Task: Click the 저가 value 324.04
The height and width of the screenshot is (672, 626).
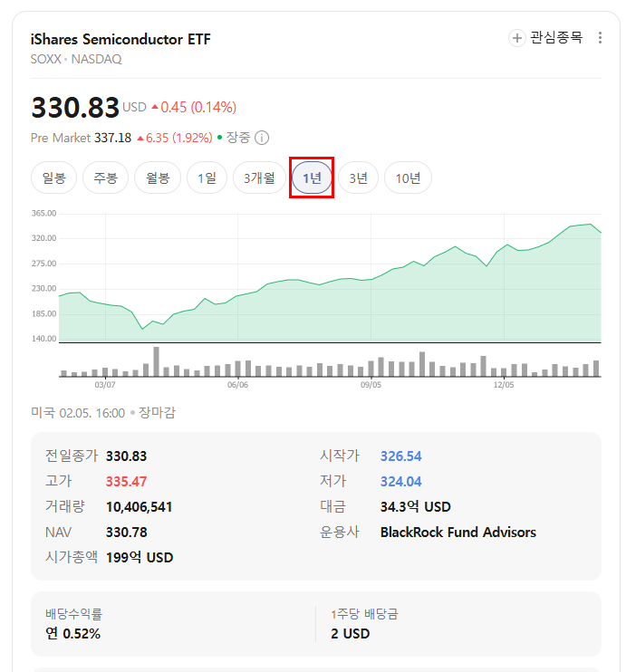Action: coord(401,481)
